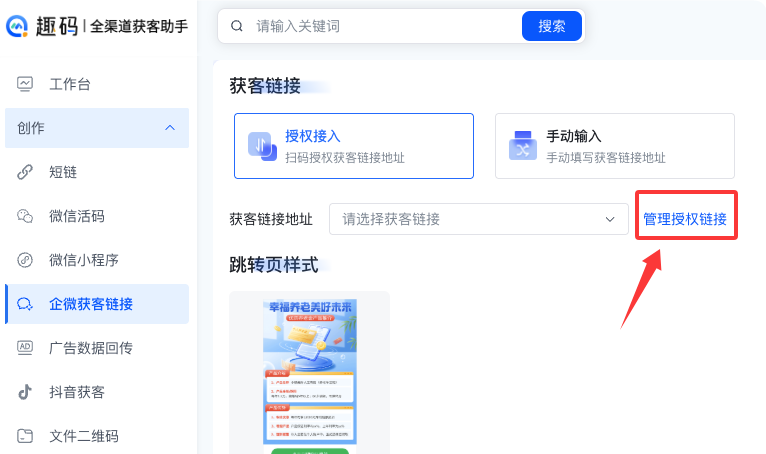Click the 文件二维码 folder icon
Screen dimensions: 766x454
[x=25, y=436]
